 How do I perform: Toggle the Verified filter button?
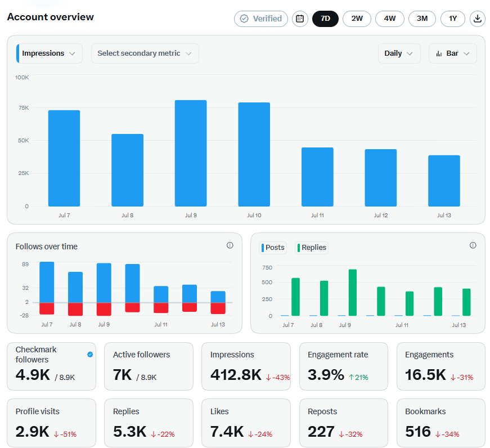261,19
